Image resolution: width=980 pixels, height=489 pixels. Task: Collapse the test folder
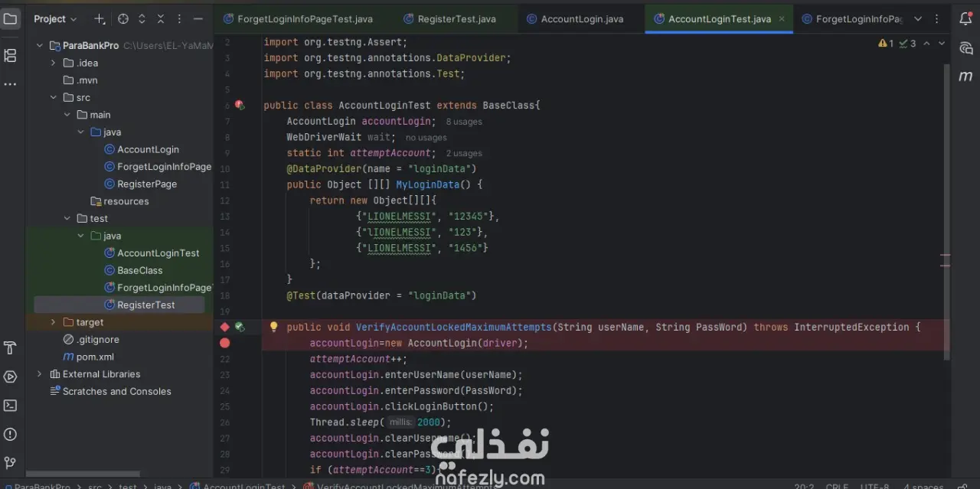[x=67, y=218]
